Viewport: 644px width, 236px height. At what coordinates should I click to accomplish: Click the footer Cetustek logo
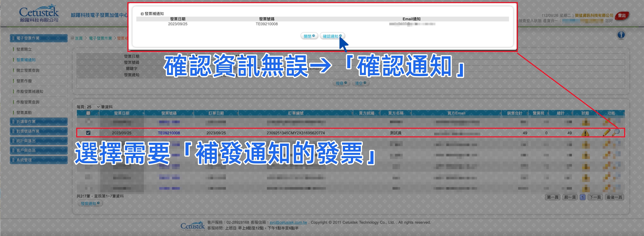point(193,226)
